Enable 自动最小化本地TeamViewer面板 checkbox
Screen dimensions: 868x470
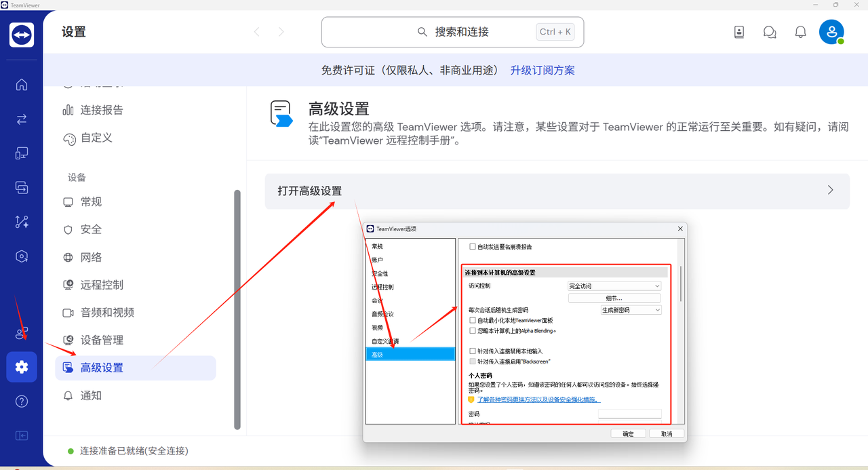473,320
